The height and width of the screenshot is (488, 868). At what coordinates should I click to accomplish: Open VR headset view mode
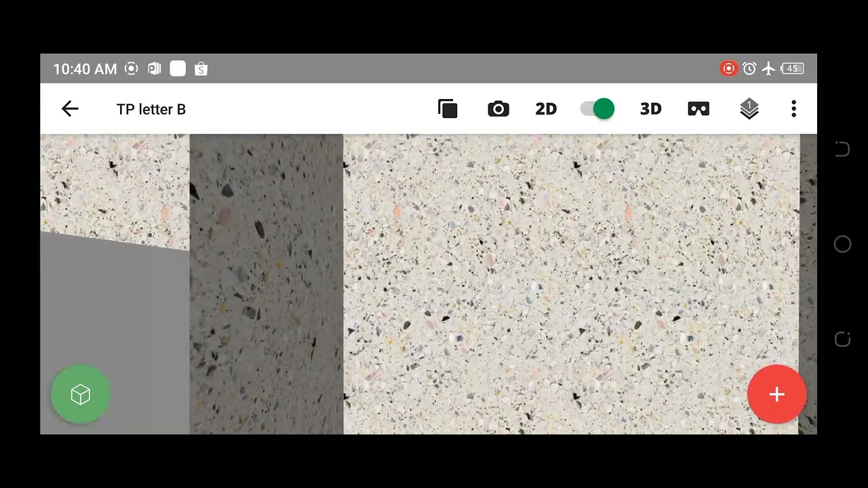(x=698, y=109)
